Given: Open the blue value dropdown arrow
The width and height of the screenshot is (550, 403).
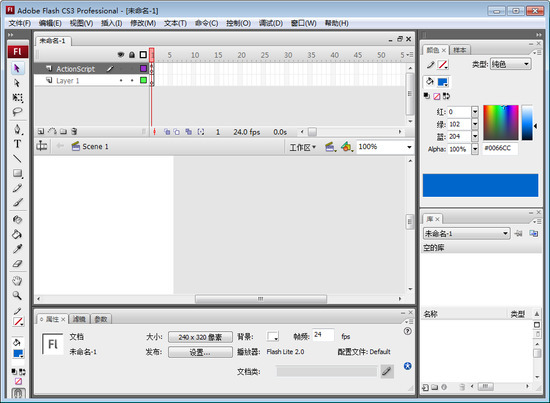Looking at the screenshot, I should (x=475, y=136).
